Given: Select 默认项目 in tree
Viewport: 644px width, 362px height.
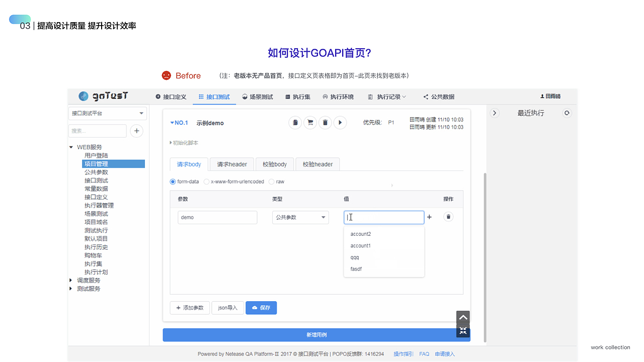Looking at the screenshot, I should click(96, 239).
